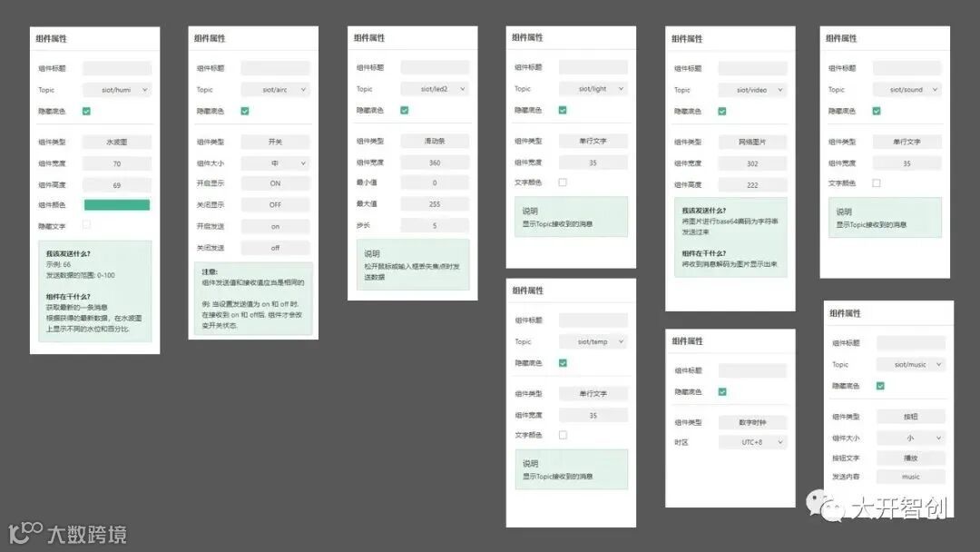
Task: Pick the green 组件颜色 swatch
Action: pyautogui.click(x=117, y=205)
